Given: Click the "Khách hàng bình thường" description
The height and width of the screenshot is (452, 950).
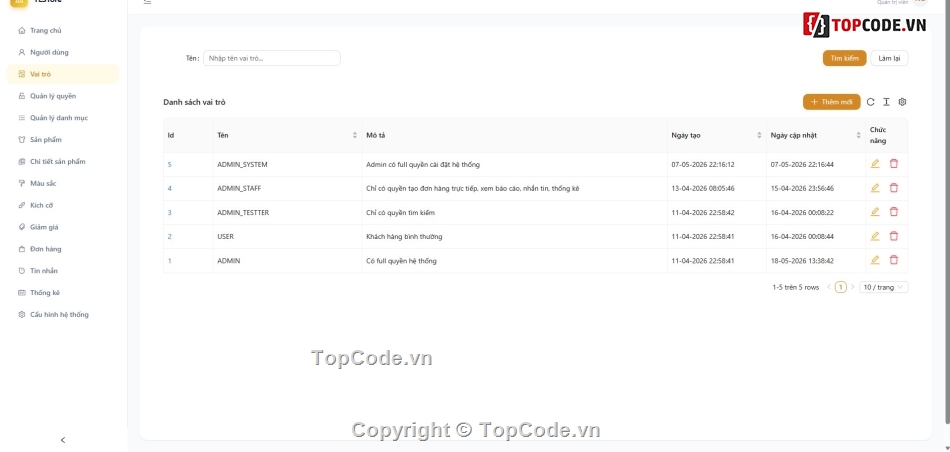Looking at the screenshot, I should [404, 236].
